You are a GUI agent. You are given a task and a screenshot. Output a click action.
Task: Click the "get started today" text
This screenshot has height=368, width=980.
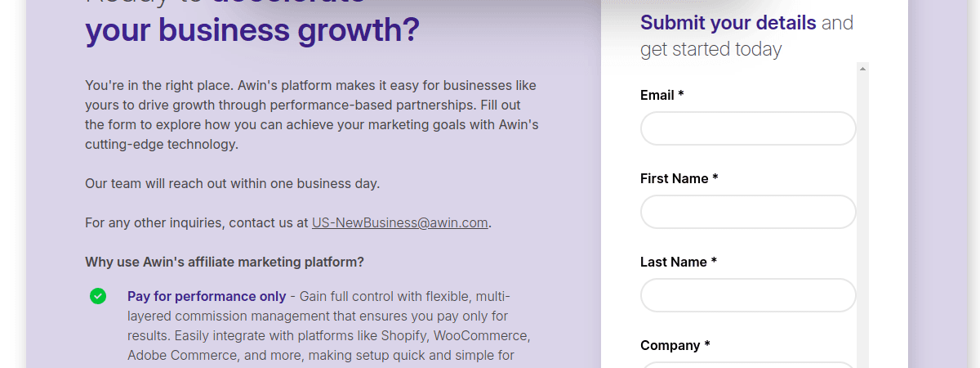pos(710,50)
